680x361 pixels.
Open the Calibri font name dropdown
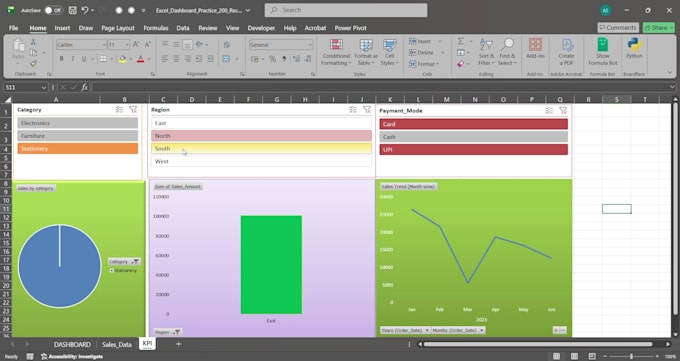click(x=104, y=45)
